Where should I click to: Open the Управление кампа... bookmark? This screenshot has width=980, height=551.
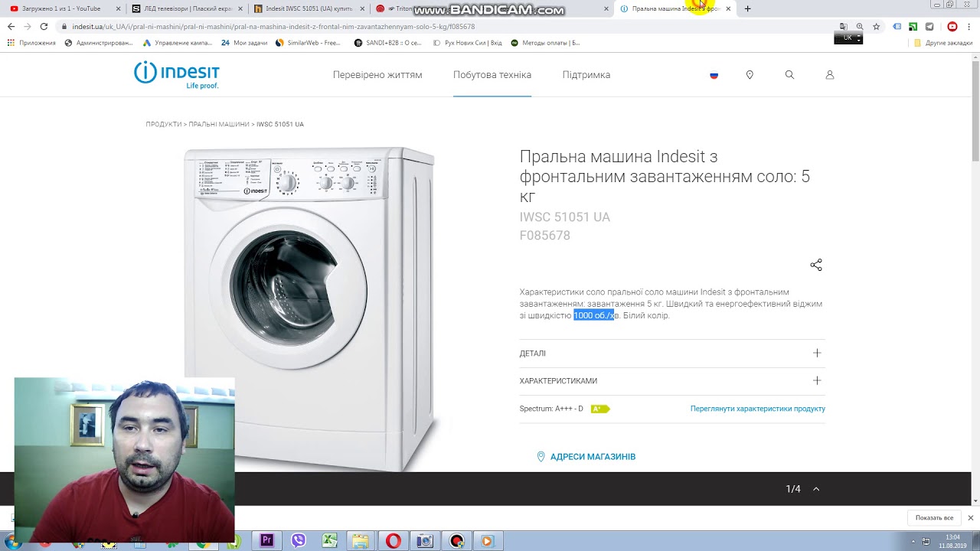[x=176, y=43]
